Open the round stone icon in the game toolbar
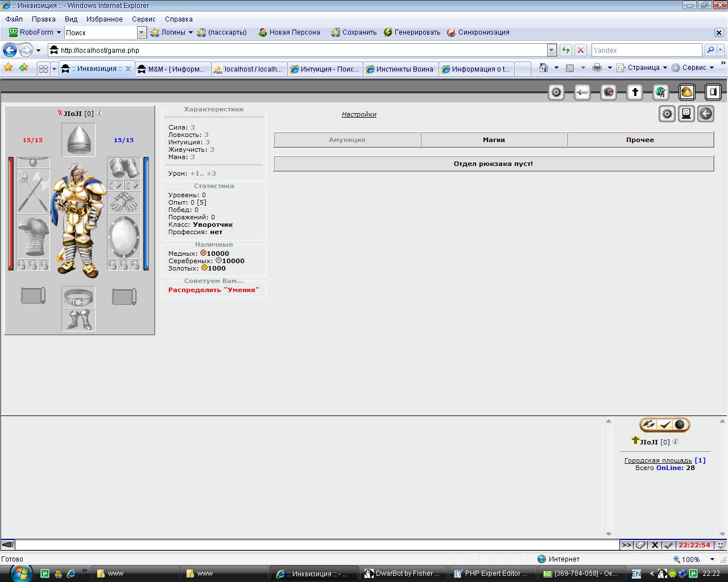The image size is (728, 582). (609, 92)
